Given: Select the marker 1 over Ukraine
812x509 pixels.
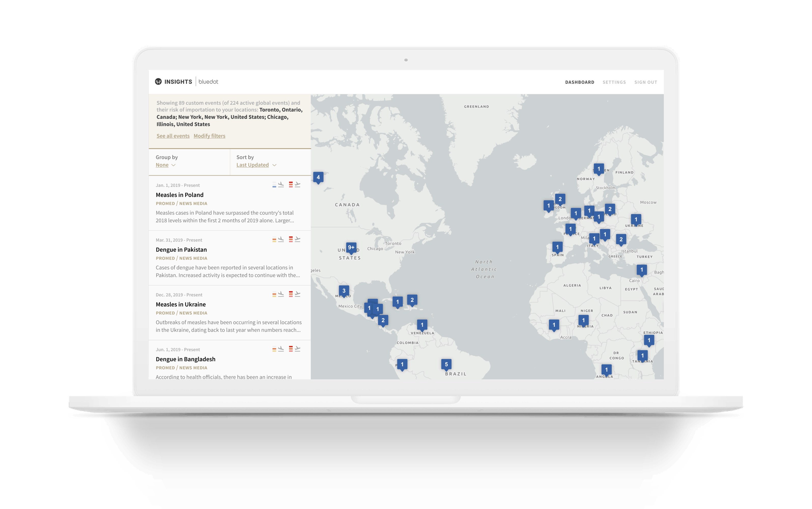Looking at the screenshot, I should pos(636,220).
